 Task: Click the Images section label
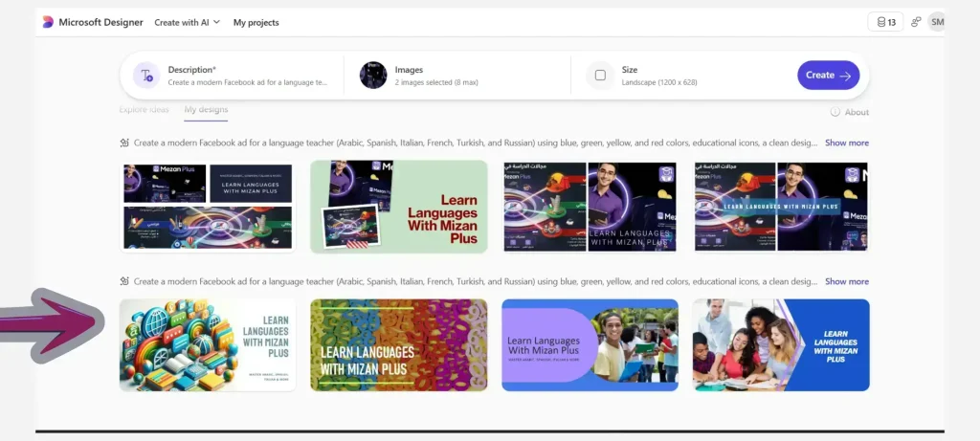[409, 70]
